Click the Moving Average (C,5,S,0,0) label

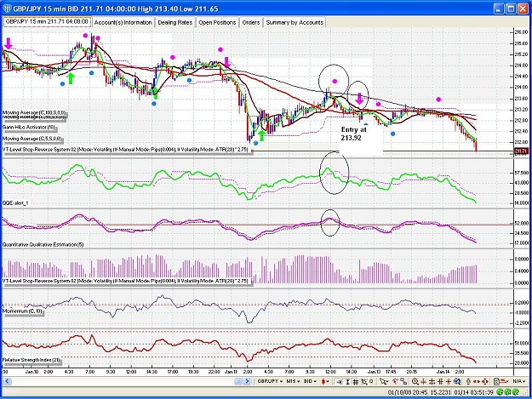point(31,139)
